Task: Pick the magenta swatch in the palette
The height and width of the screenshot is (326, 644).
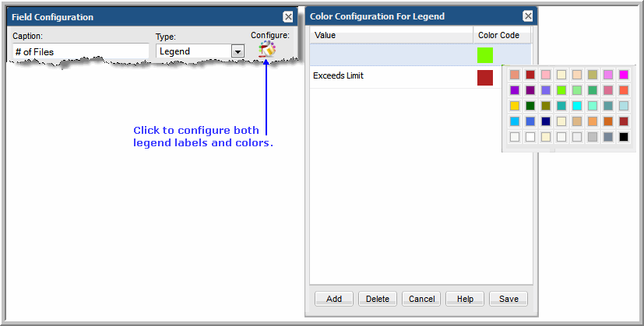Action: point(623,75)
